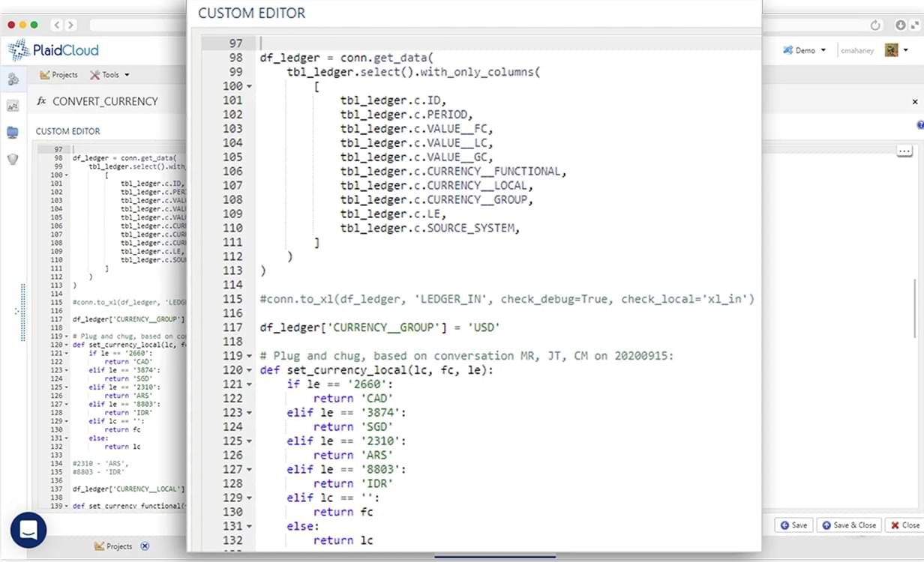
Task: Open the browser downloads icon
Action: (x=900, y=25)
